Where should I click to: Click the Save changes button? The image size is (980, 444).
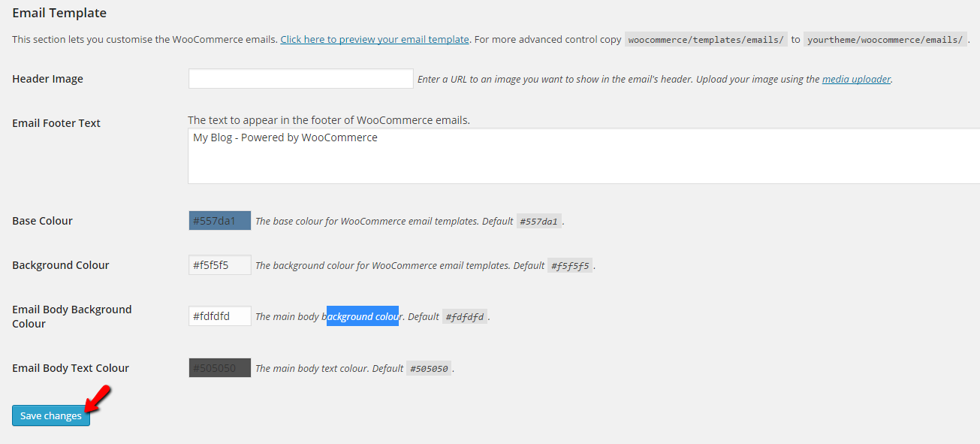[50, 415]
